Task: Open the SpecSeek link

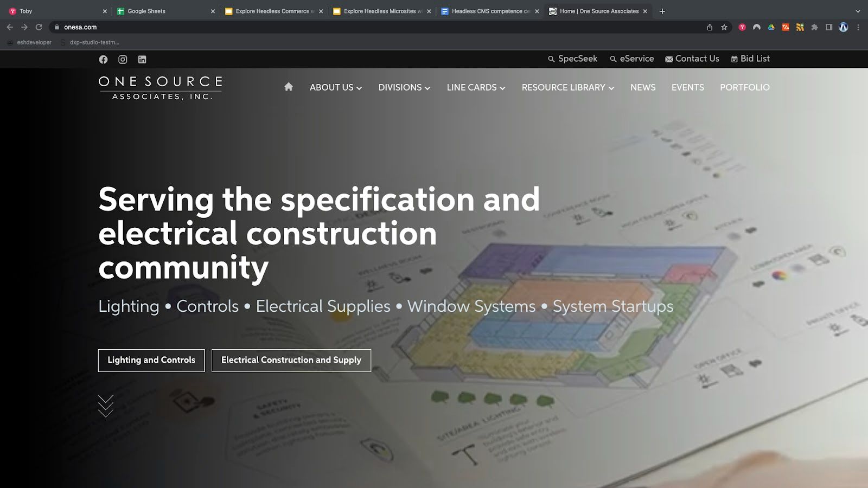Action: 572,59
